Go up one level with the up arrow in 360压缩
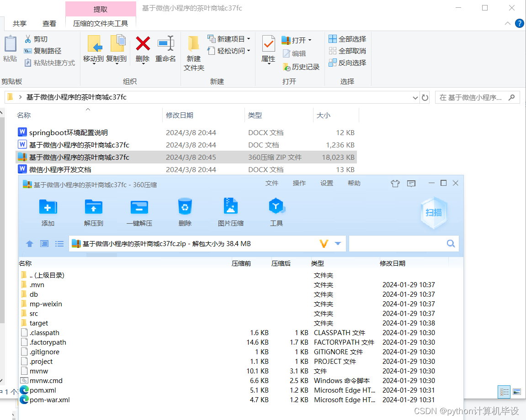 click(30, 244)
